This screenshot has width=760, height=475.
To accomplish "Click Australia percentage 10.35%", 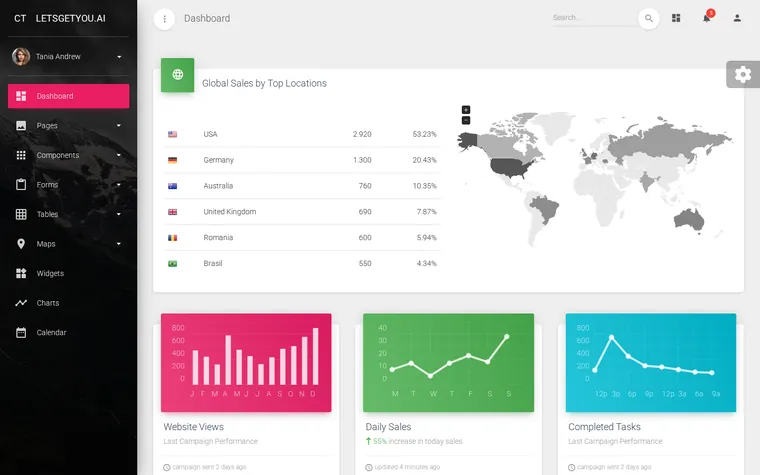I will coord(425,186).
